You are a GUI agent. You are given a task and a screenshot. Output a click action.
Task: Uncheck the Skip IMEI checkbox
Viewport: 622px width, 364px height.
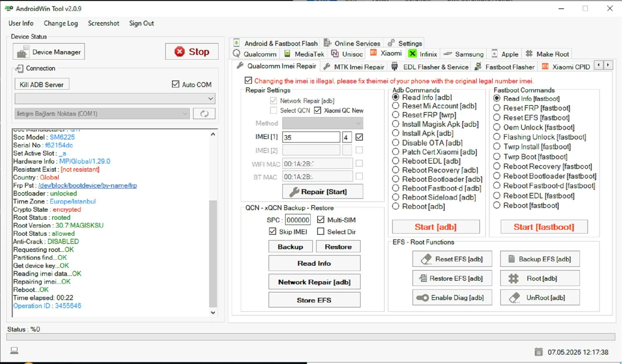coord(272,231)
